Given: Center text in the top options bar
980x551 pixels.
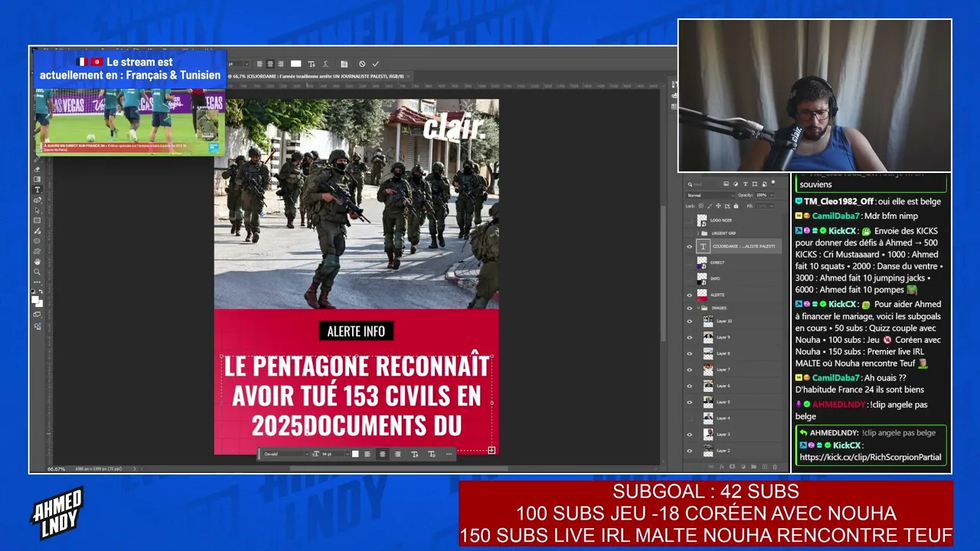Looking at the screenshot, I should (x=270, y=64).
